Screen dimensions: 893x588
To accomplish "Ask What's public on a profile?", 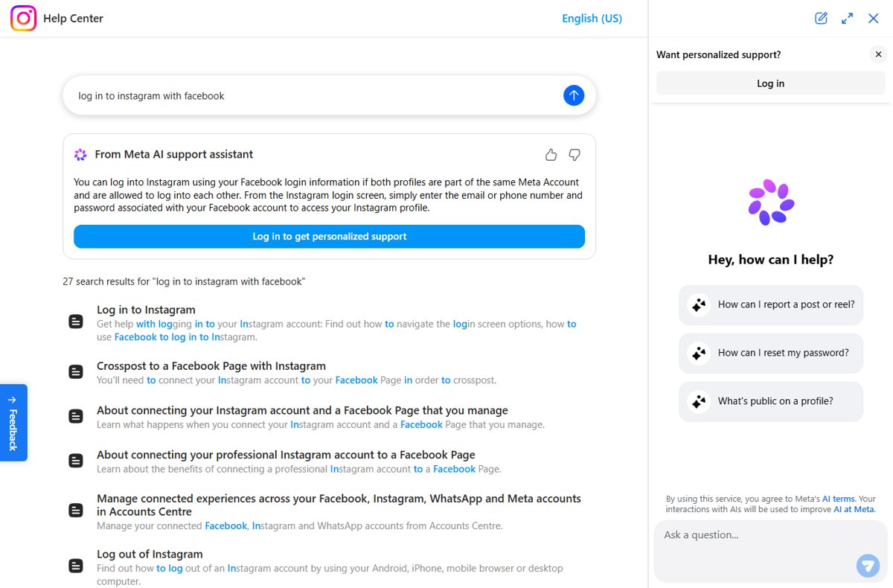I will [771, 401].
